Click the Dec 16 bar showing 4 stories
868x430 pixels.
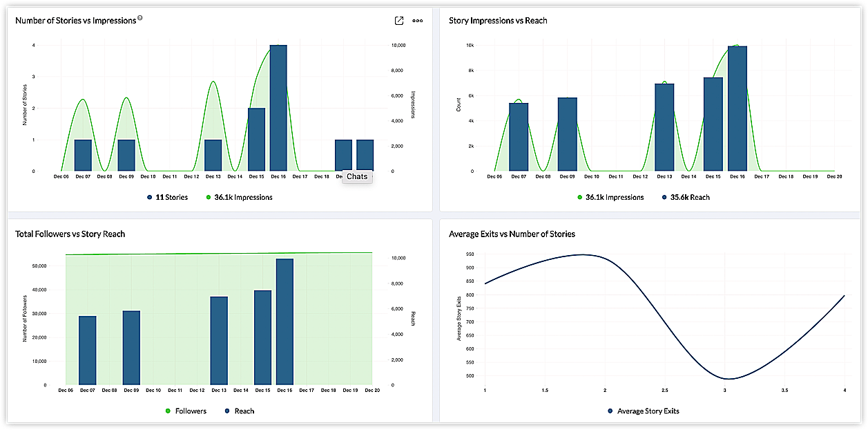pos(278,108)
